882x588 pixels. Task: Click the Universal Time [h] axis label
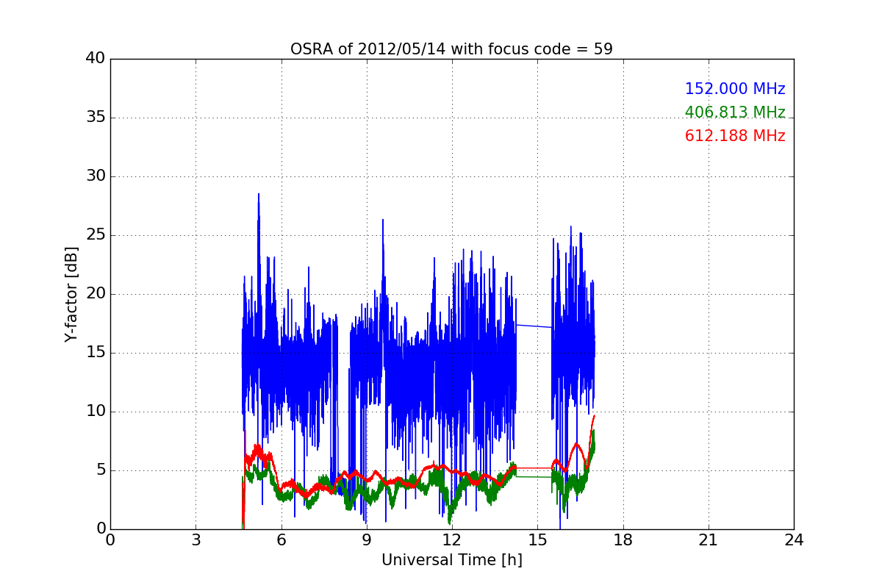click(451, 560)
